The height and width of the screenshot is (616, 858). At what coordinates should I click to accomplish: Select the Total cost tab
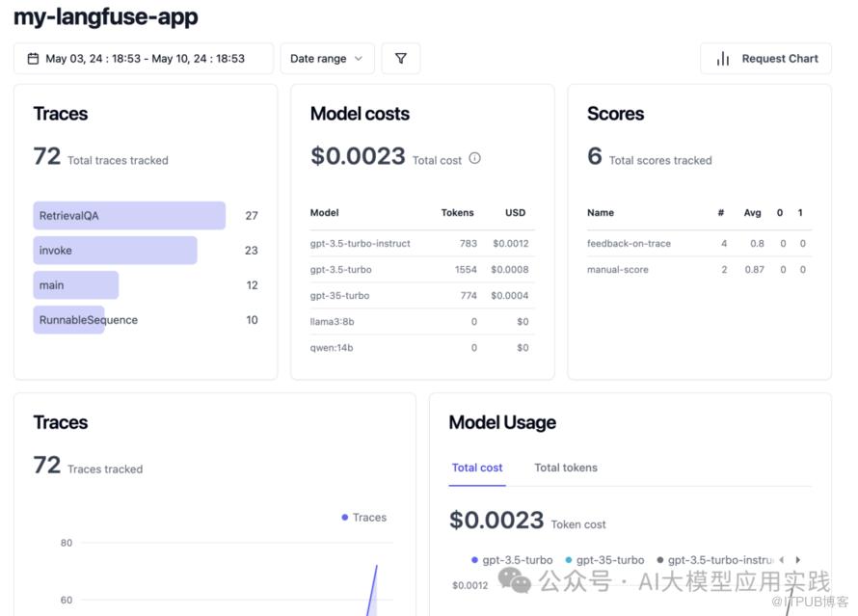[x=477, y=468]
